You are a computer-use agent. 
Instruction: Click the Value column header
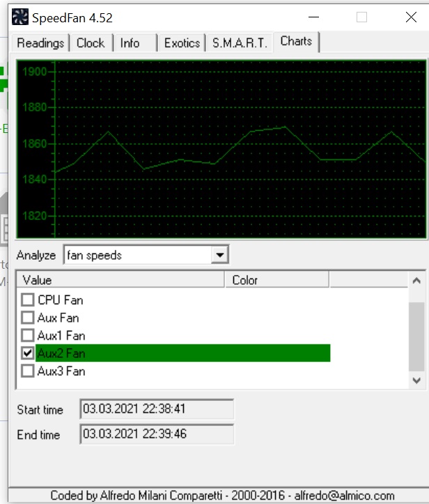[x=120, y=280]
